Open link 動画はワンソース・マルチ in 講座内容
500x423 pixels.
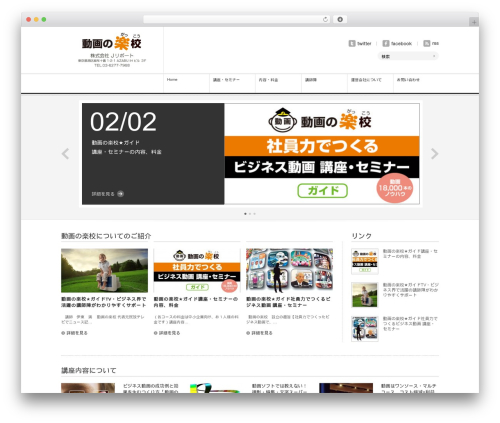coord(408,389)
